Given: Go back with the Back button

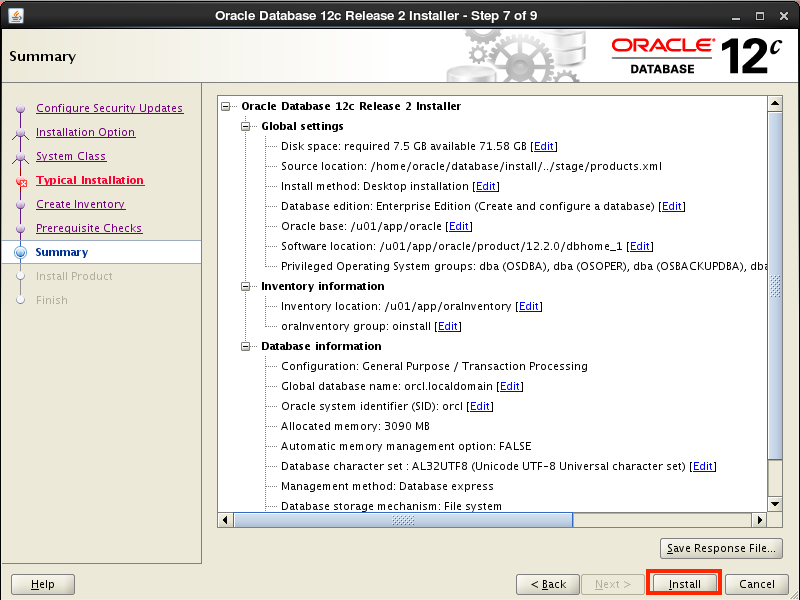Looking at the screenshot, I should click(548, 584).
